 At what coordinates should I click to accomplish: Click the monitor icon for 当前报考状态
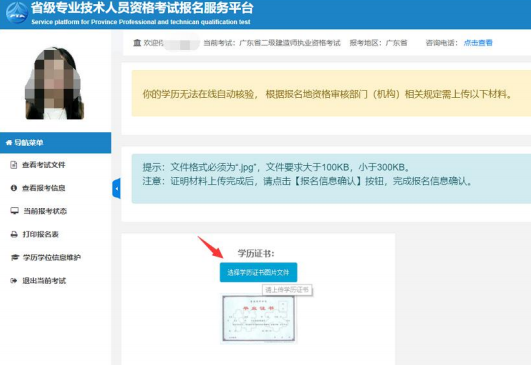click(14, 211)
